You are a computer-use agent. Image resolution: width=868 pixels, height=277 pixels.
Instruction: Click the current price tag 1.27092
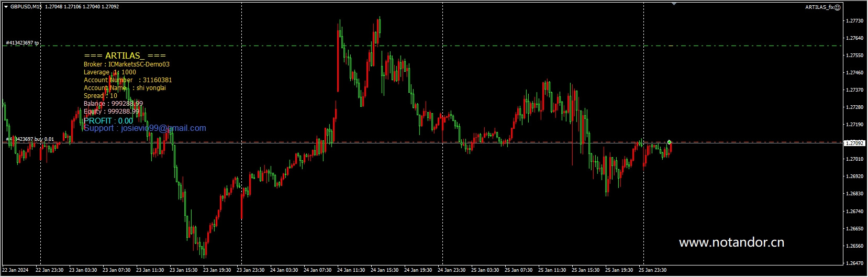click(x=854, y=143)
